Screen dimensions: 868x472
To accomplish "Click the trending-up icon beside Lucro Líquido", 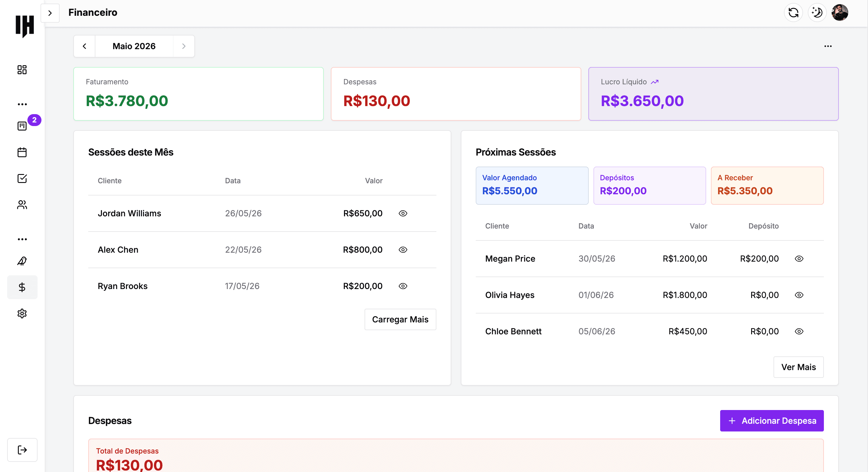I will 655,82.
